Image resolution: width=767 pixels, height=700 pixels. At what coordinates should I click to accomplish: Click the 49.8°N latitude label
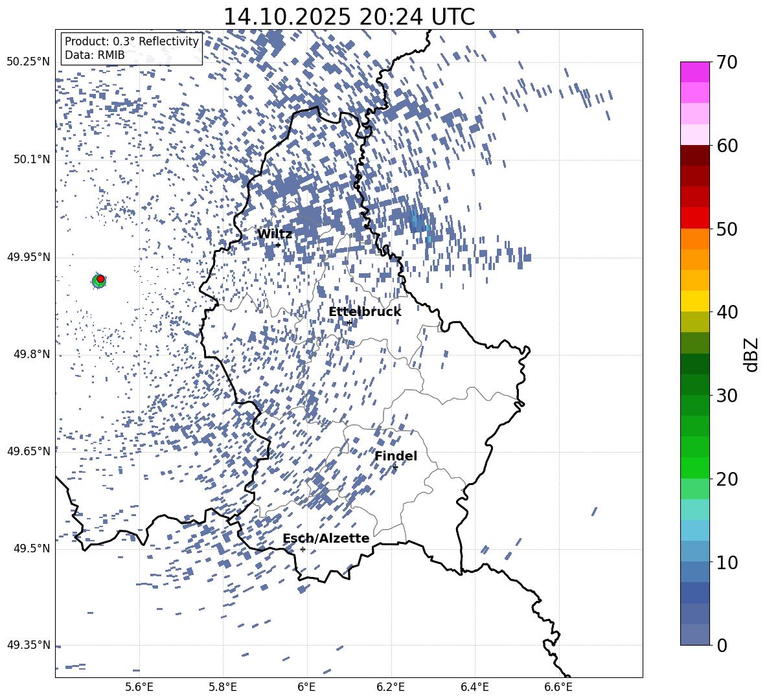click(31, 354)
